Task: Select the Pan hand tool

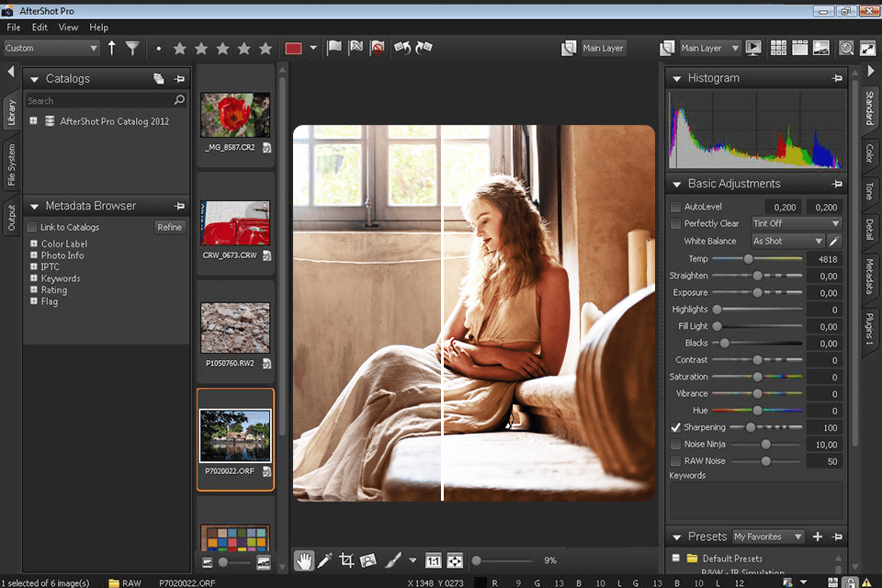Action: (x=304, y=560)
